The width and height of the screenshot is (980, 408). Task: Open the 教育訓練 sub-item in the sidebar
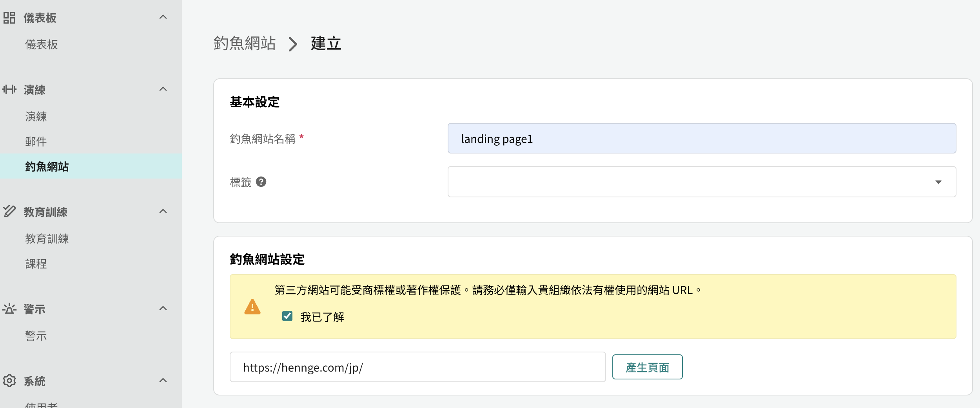[x=47, y=239]
